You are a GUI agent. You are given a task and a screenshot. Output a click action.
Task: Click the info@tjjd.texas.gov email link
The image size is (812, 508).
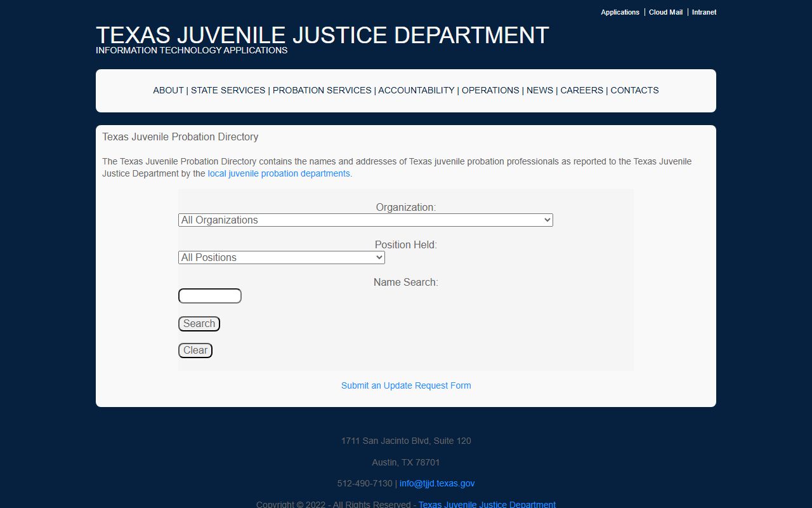437,483
